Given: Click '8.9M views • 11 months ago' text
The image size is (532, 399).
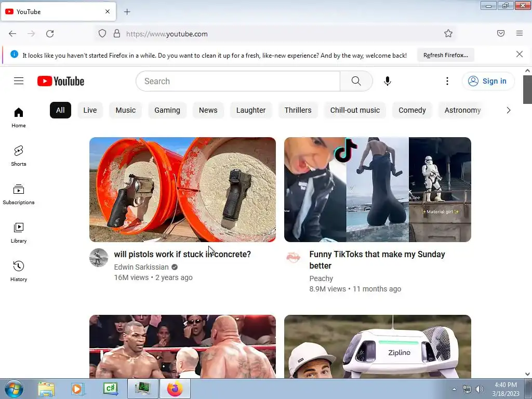Looking at the screenshot, I should point(355,289).
